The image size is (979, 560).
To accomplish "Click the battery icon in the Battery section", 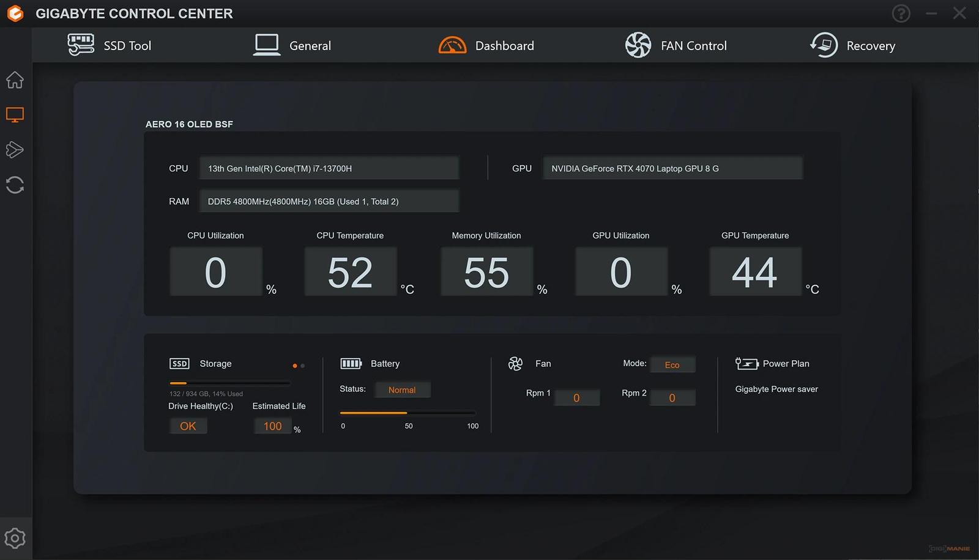I will click(351, 363).
